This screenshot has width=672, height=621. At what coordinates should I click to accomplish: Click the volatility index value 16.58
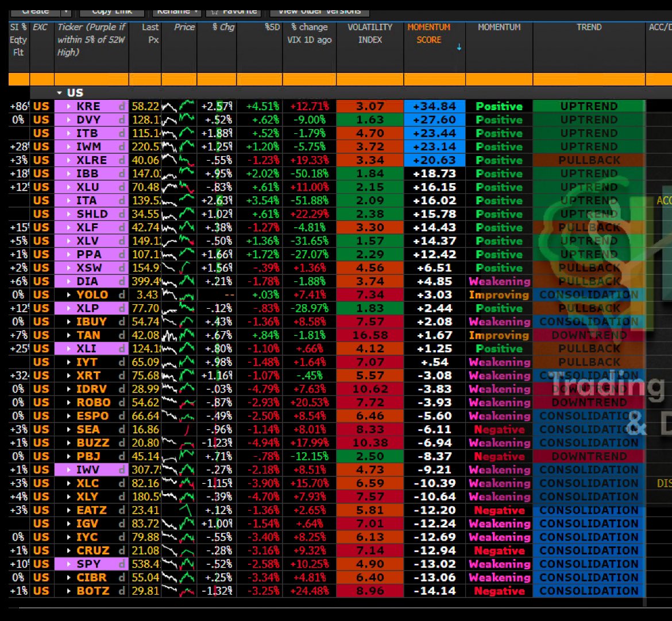click(x=370, y=335)
